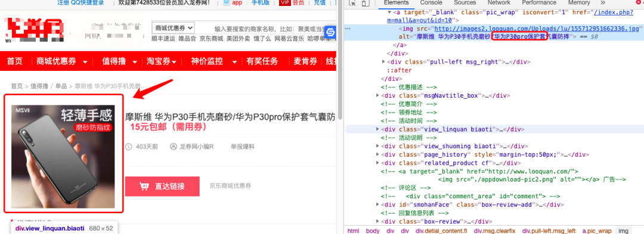The height and width of the screenshot is (234, 644).
Task: Click 值得撸 in the breadcrumb
Action: (39, 86)
